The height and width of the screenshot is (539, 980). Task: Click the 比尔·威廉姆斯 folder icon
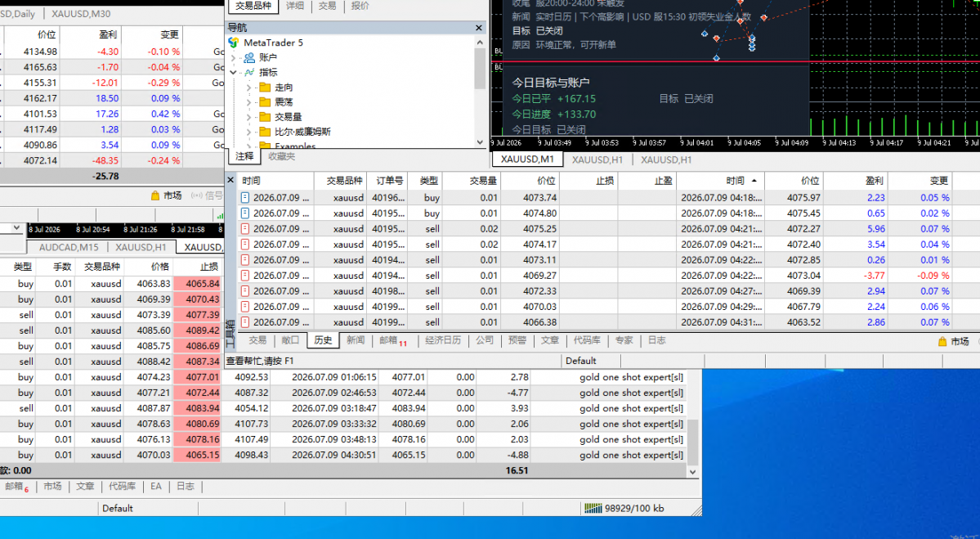pyautogui.click(x=265, y=132)
